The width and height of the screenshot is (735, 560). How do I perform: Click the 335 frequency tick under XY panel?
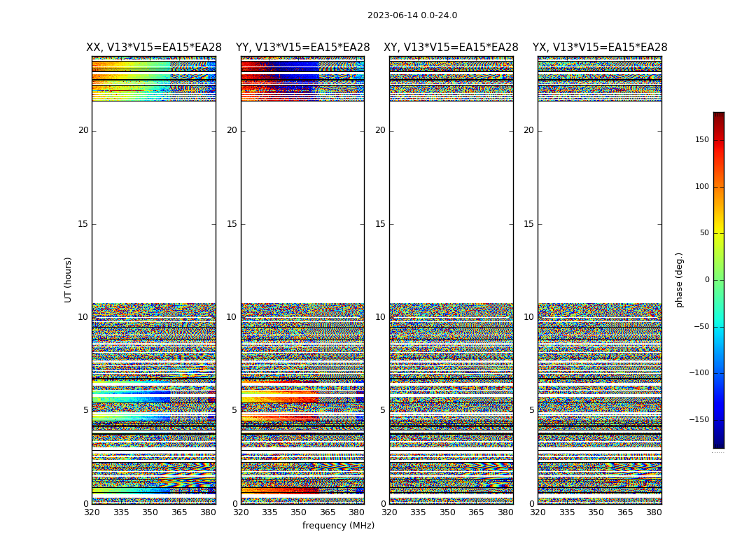click(418, 512)
